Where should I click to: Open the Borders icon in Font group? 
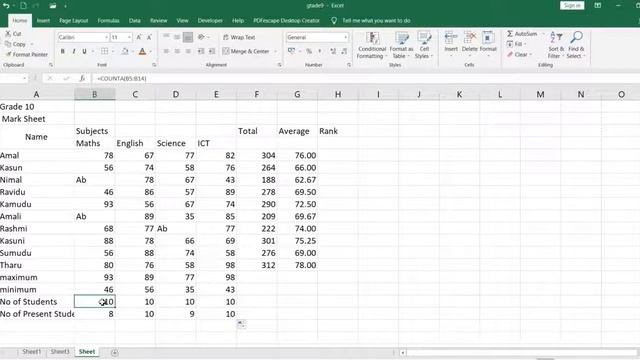coord(104,51)
